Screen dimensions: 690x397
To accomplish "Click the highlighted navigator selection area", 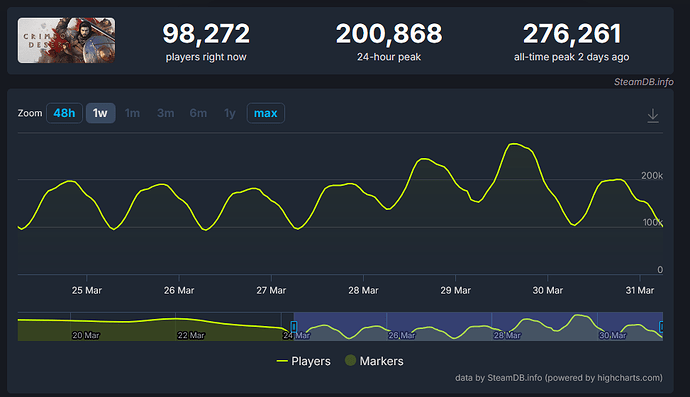I will point(478,326).
